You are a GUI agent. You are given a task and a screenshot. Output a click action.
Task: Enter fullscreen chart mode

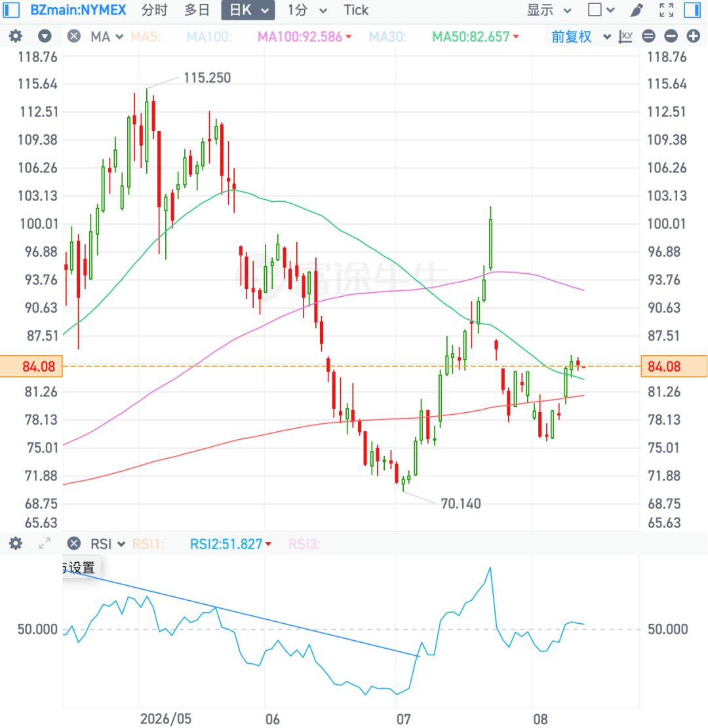(x=667, y=10)
